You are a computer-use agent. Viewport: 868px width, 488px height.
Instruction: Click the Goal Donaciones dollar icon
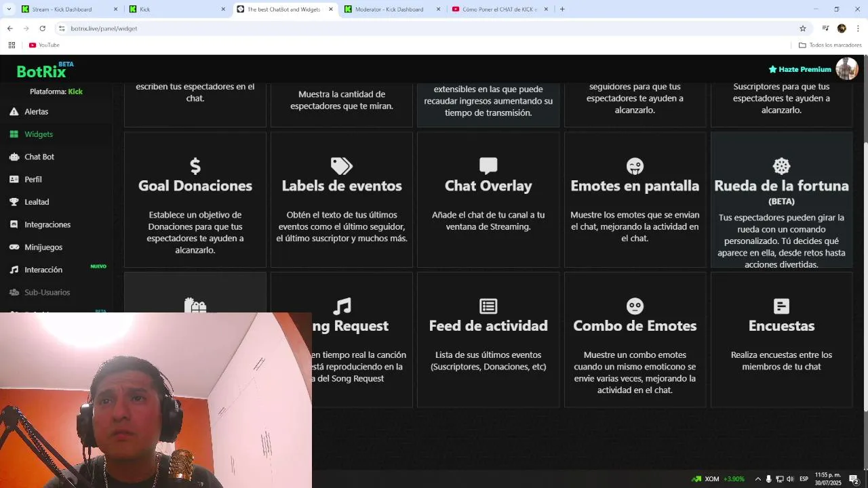tap(195, 166)
